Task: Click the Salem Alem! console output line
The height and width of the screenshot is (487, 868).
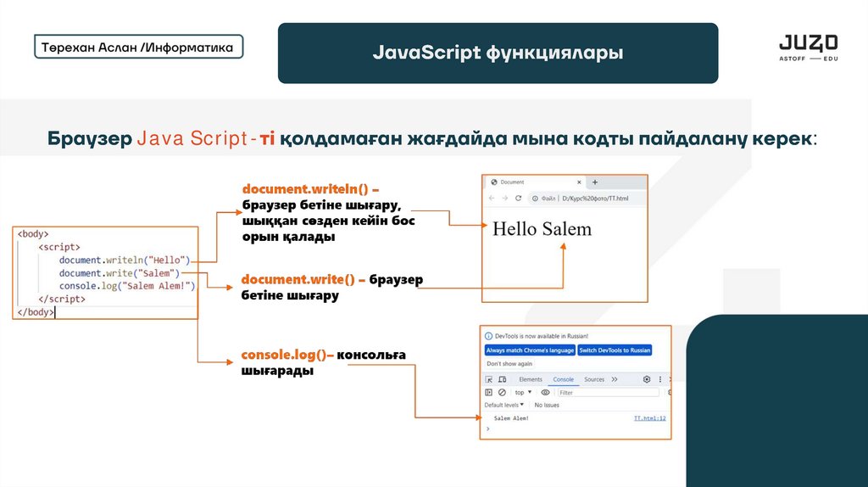Action: [511, 418]
